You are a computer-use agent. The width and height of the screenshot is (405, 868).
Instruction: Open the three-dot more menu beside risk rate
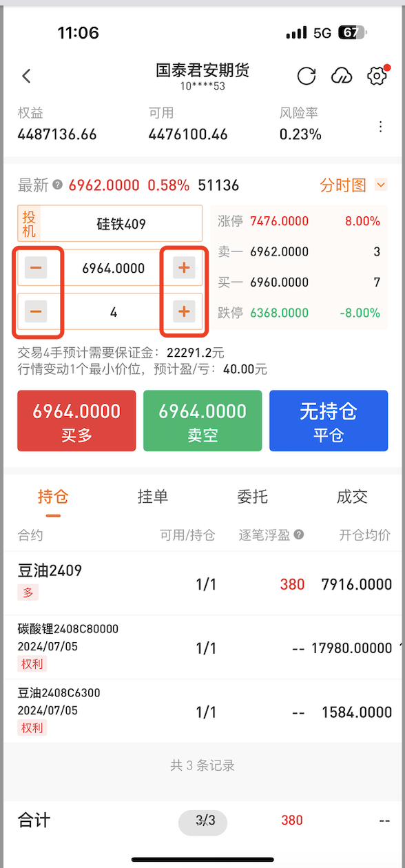(381, 127)
